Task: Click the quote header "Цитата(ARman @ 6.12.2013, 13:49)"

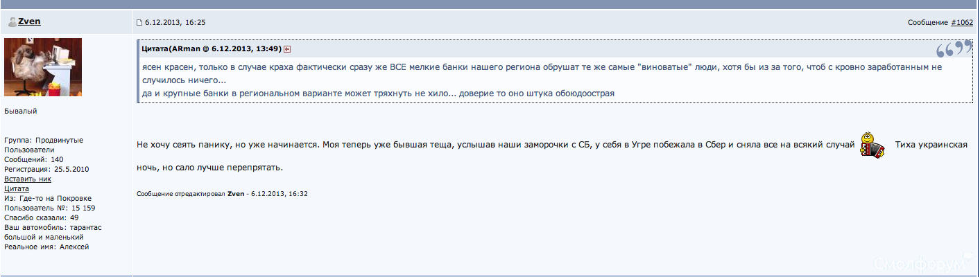Action: (x=212, y=49)
